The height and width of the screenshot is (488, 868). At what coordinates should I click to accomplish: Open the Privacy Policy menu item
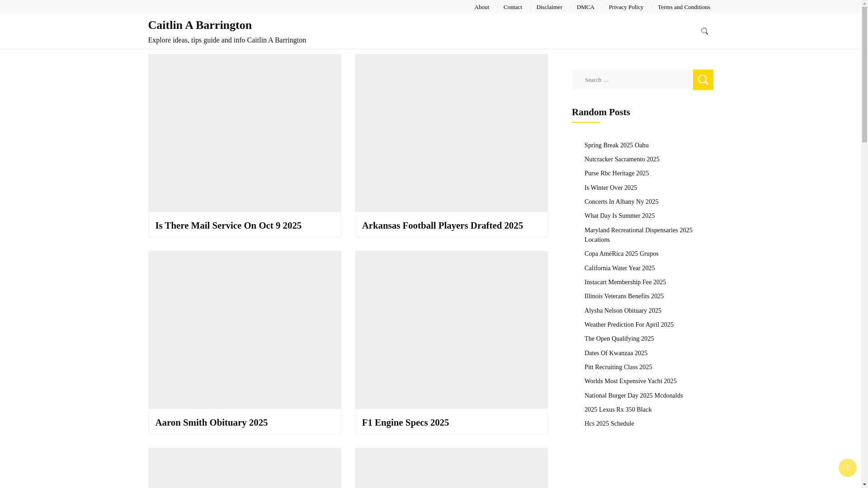626,7
